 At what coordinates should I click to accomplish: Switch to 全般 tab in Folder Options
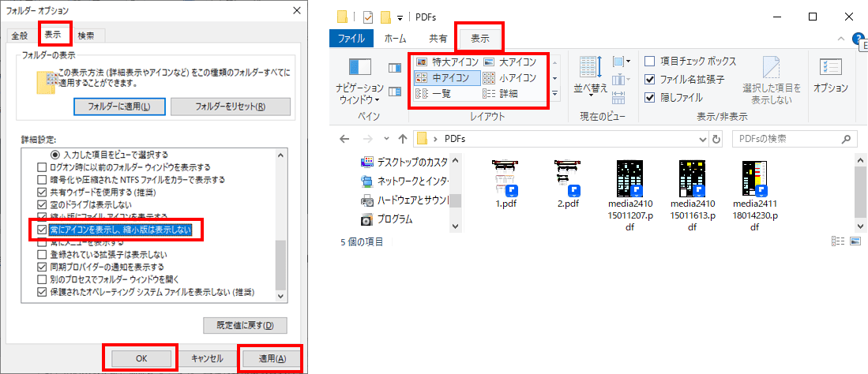[20, 36]
